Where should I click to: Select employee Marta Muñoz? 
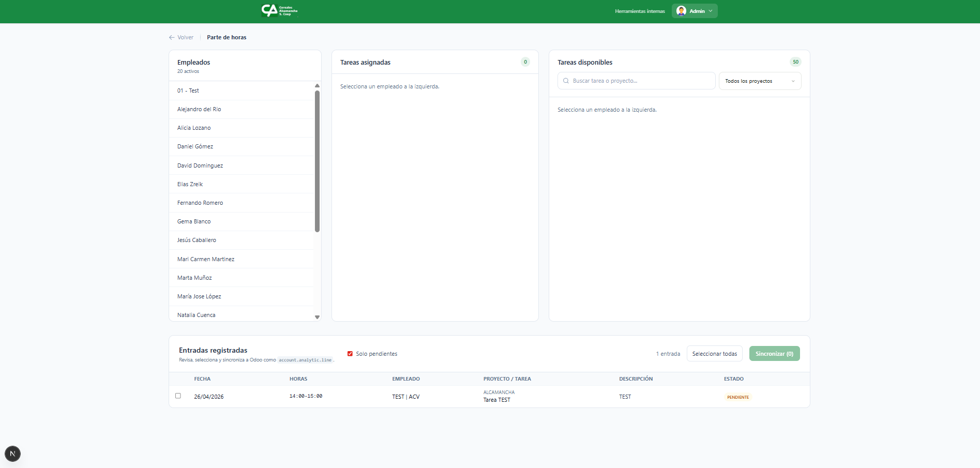click(x=194, y=278)
